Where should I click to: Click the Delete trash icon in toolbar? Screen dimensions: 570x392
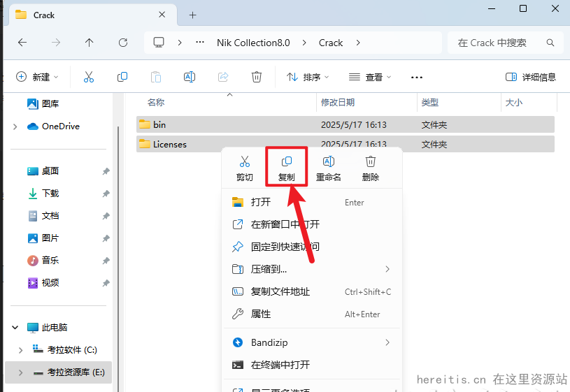point(256,77)
